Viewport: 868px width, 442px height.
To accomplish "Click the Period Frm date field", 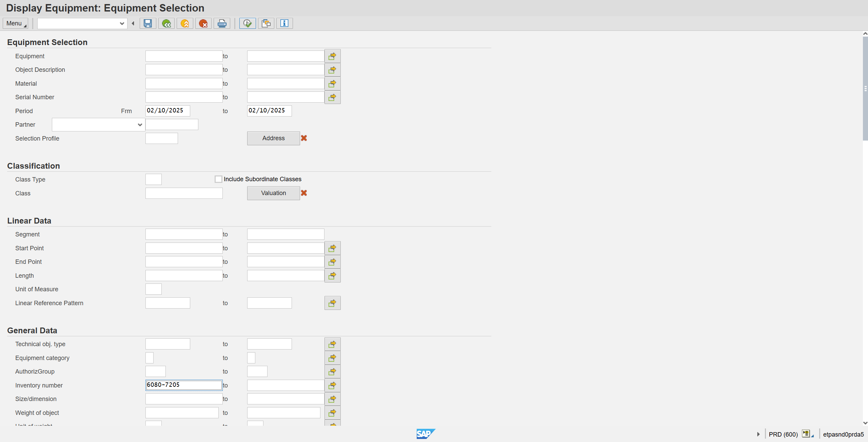I will (168, 111).
